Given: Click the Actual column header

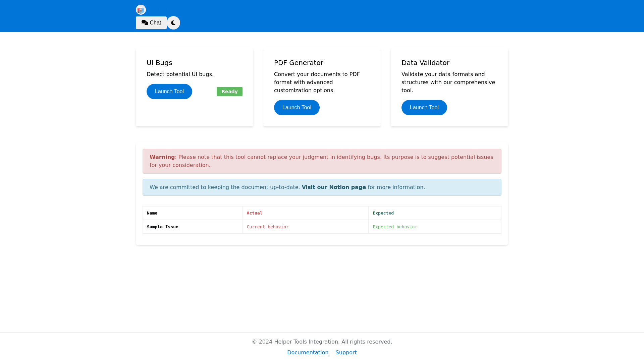Looking at the screenshot, I should [254, 213].
